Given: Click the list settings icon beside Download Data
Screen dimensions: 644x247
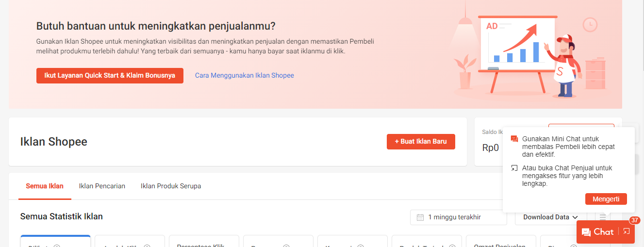Looking at the screenshot, I should click(602, 217).
